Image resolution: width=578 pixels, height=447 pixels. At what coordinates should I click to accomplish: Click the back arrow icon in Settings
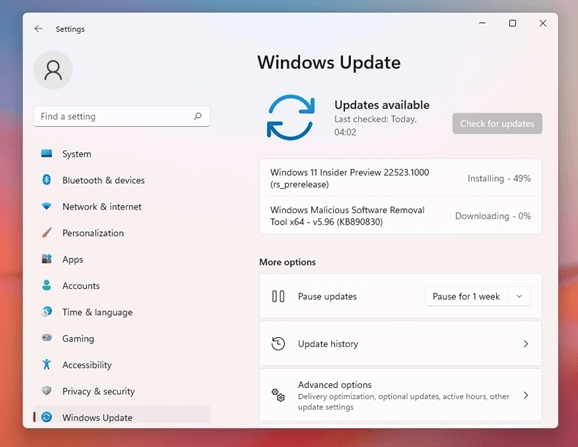pos(38,29)
